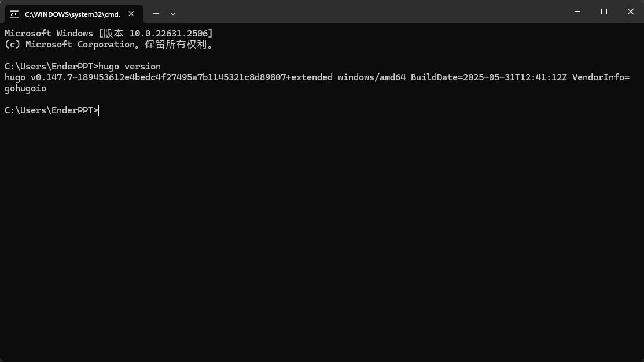Expand the new tab profile dropdown chevron
This screenshot has height=362, width=644.
point(173,13)
